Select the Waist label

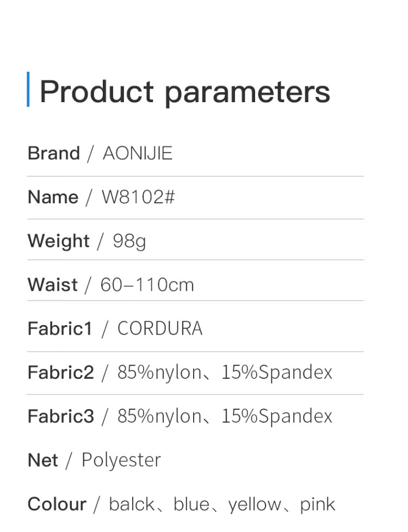(53, 285)
